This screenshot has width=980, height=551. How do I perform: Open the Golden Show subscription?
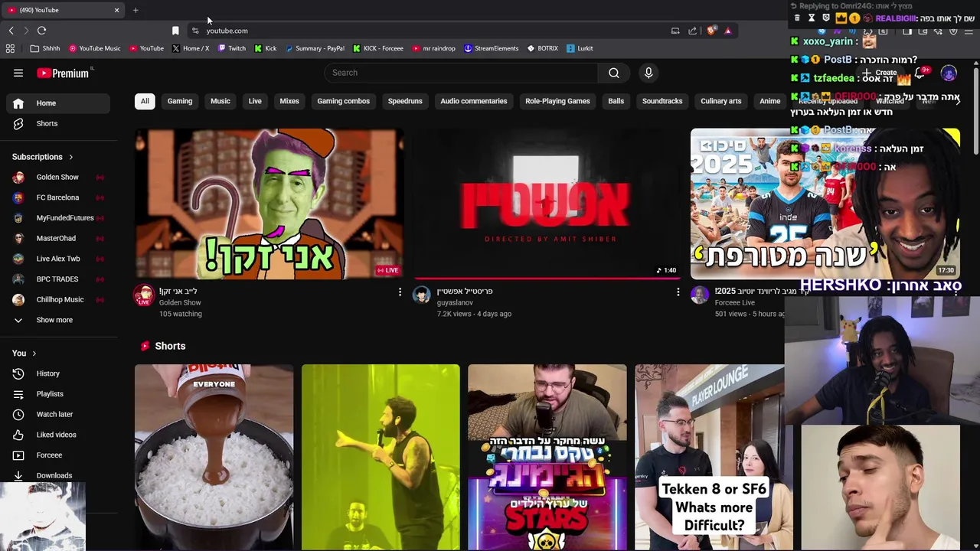coord(58,177)
